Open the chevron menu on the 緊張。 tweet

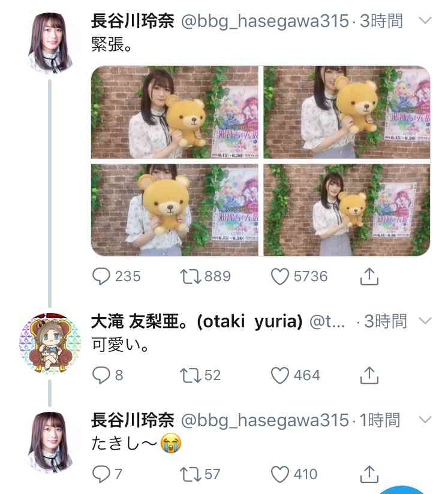pyautogui.click(x=425, y=21)
